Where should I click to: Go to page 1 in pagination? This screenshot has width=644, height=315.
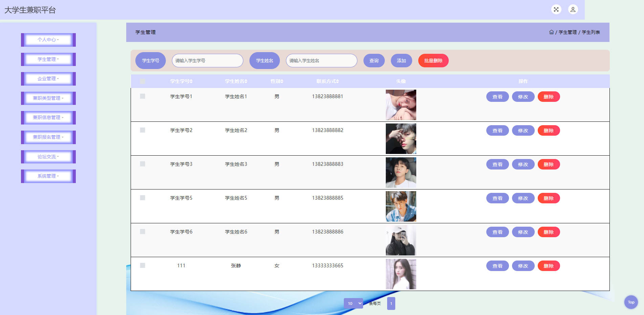(x=391, y=303)
